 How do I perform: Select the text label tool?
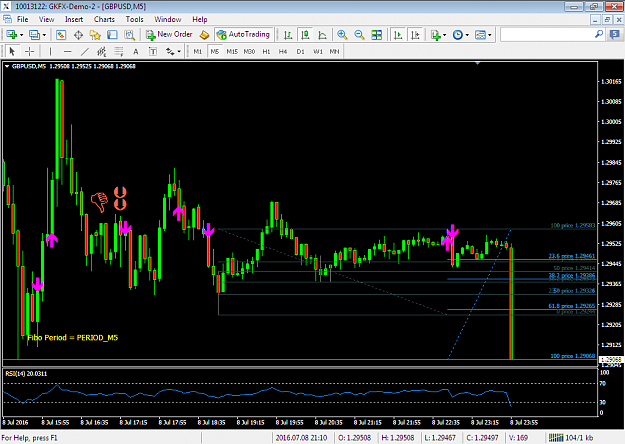[153, 51]
